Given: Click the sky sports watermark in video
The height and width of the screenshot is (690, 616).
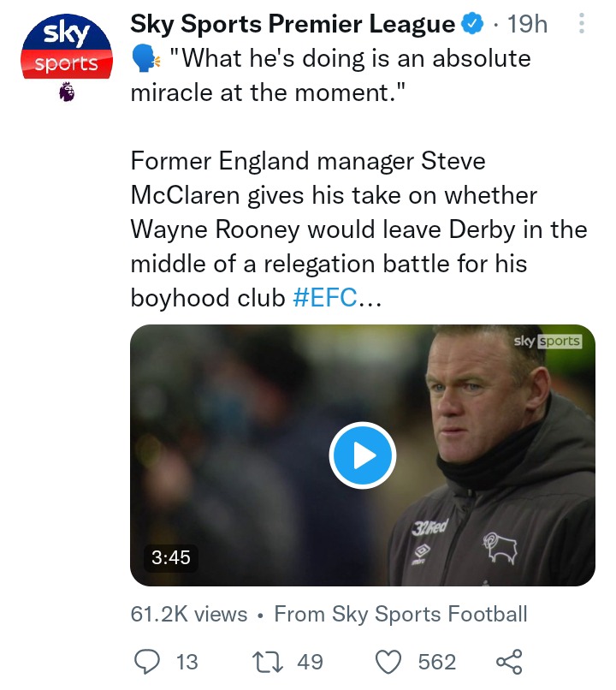Looking at the screenshot, I should pyautogui.click(x=548, y=341).
